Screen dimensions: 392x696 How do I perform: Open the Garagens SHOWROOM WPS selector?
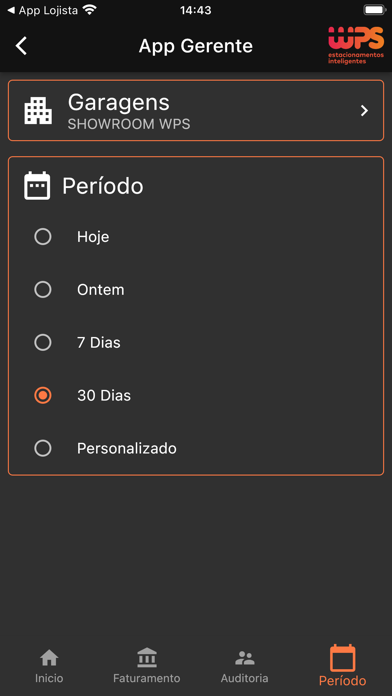pyautogui.click(x=196, y=111)
